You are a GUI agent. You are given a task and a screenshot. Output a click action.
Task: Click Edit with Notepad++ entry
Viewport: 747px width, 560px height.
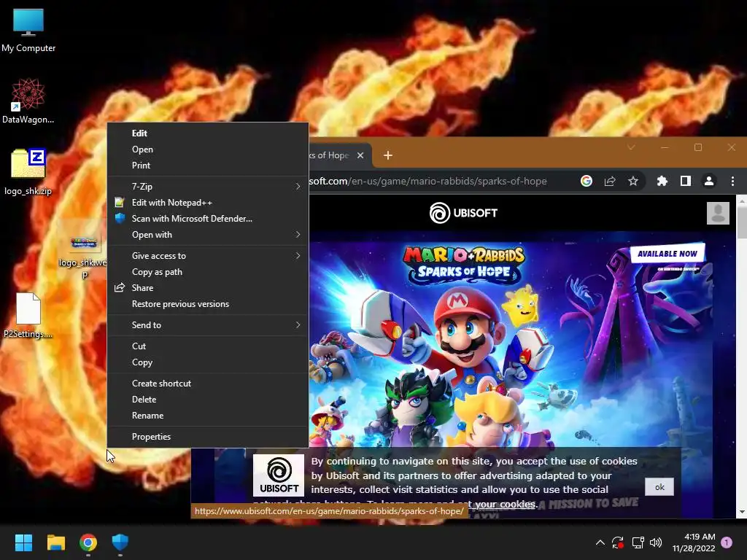(x=208, y=203)
